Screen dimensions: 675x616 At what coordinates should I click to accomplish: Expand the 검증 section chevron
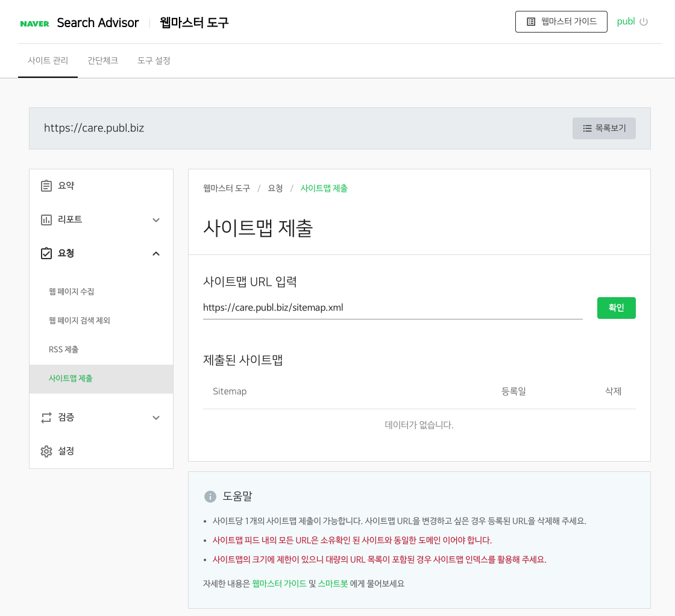coord(156,417)
